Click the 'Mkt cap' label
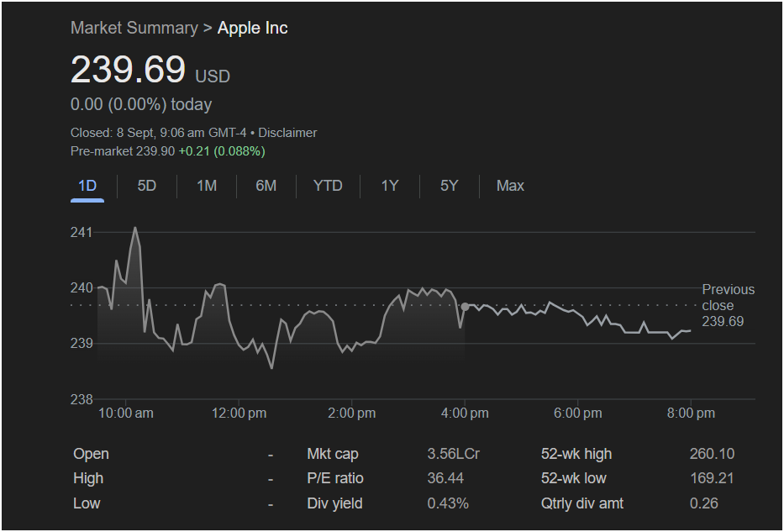Viewport: 784px width, 532px height. (x=333, y=454)
